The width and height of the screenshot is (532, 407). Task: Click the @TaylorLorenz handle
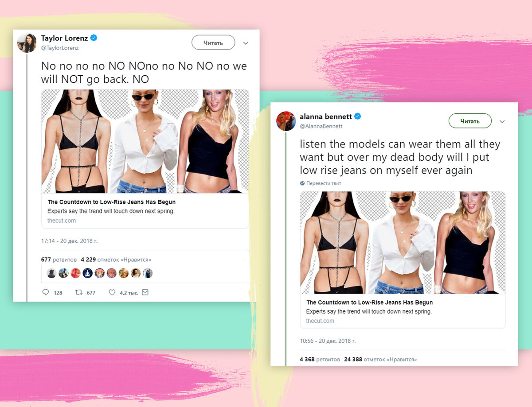pos(59,47)
